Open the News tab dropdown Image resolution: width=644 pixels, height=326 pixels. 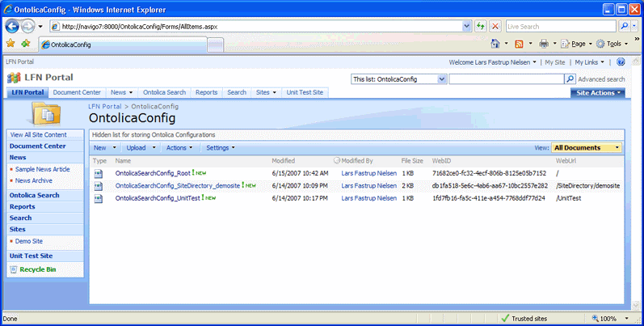[131, 92]
